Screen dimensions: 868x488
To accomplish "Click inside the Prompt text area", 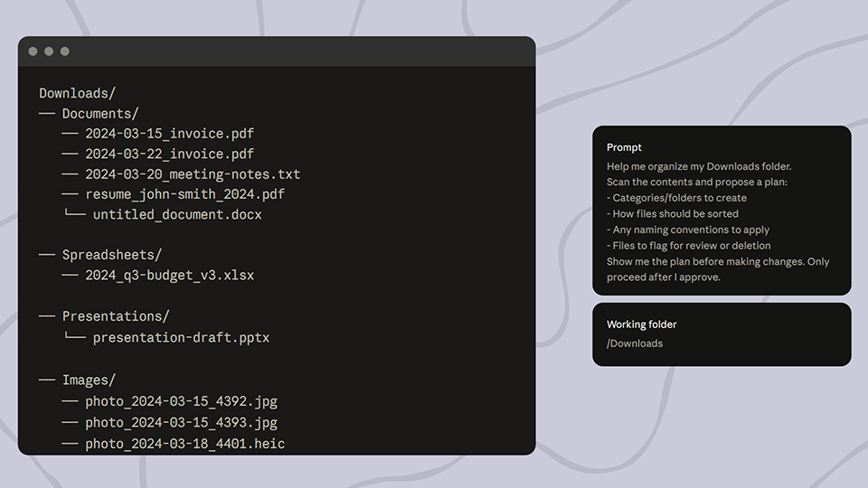I will tap(721, 221).
